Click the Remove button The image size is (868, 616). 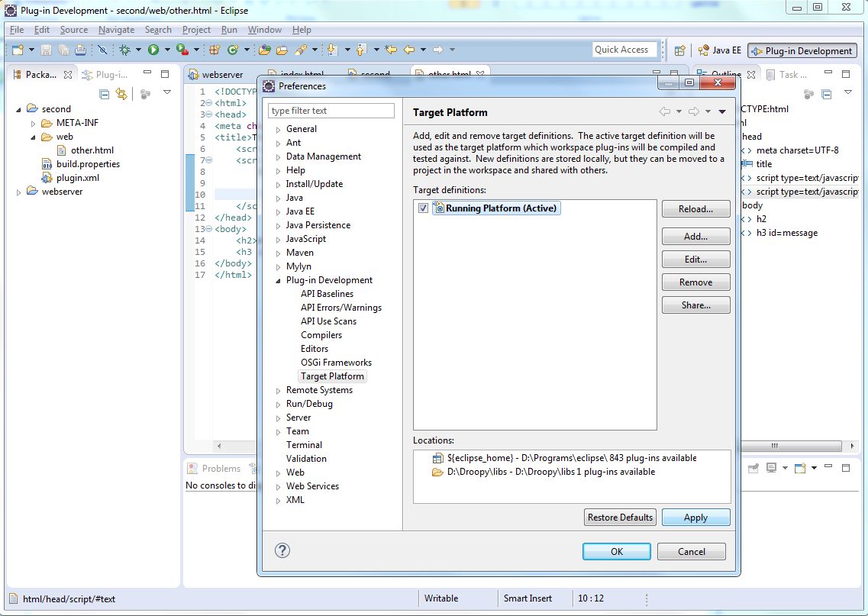[695, 282]
